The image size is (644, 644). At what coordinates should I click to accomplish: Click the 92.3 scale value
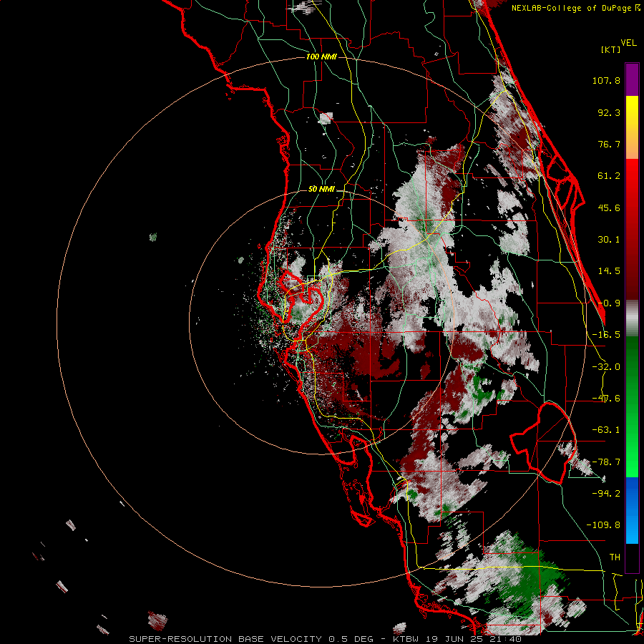click(x=609, y=112)
